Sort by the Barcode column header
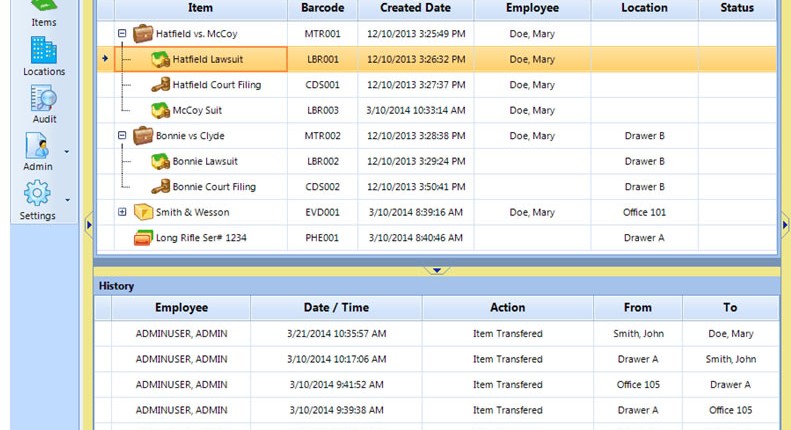The width and height of the screenshot is (791, 430). 323,8
